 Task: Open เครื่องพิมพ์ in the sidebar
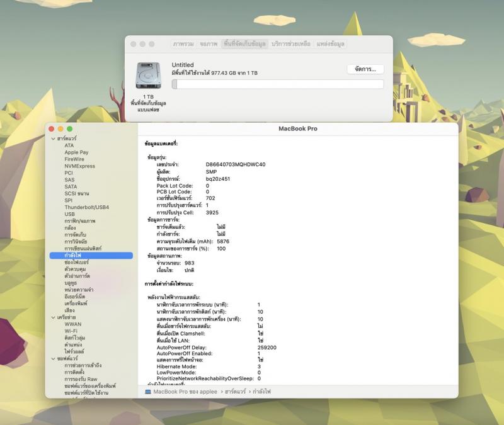click(76, 303)
